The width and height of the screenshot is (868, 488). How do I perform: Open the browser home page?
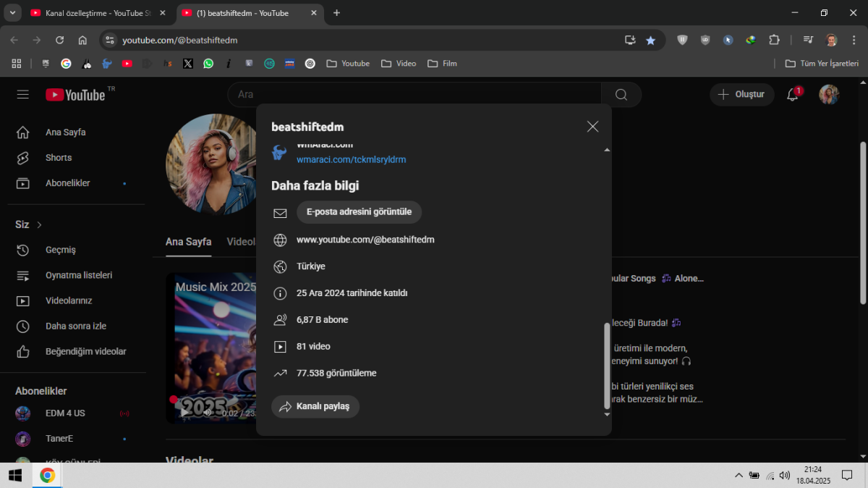point(82,41)
